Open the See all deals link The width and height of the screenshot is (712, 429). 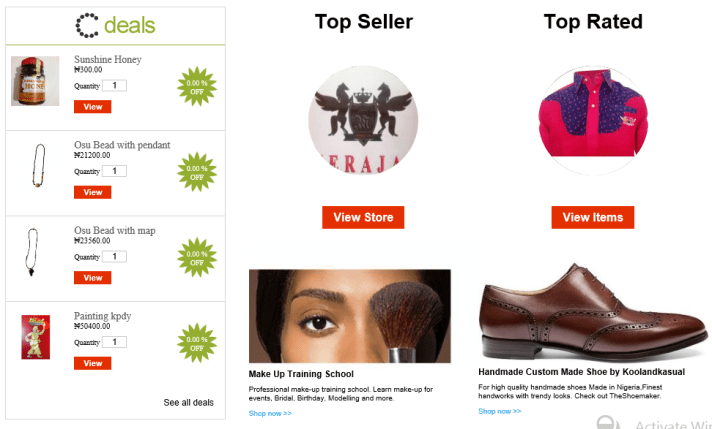(188, 403)
